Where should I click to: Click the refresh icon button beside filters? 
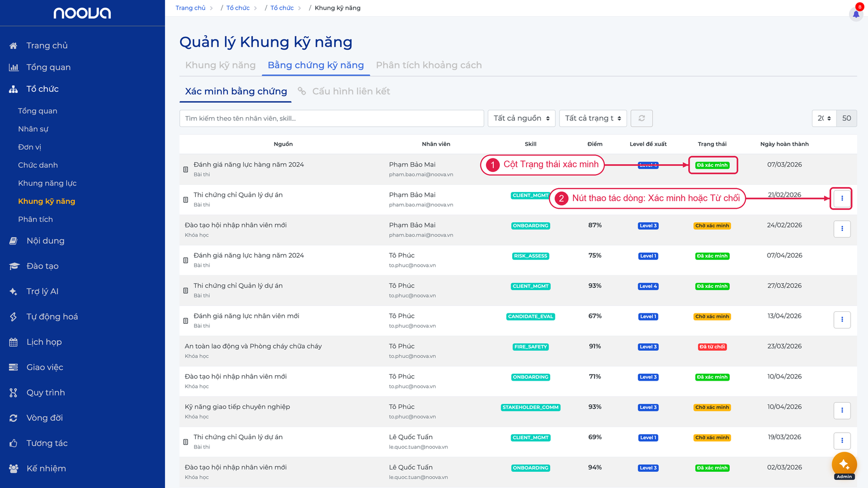(x=642, y=118)
